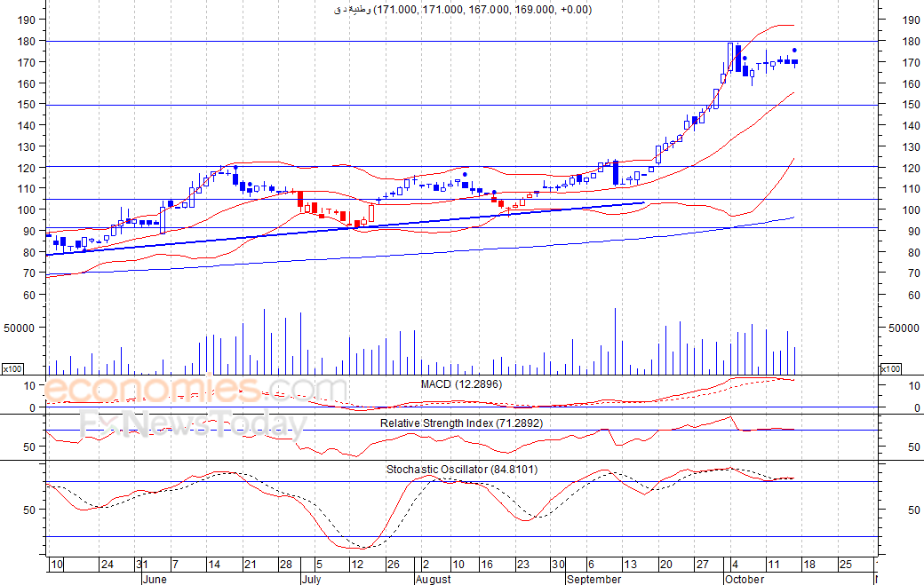Click the economies.com watermark logo
924x585 pixels.
coord(195,389)
